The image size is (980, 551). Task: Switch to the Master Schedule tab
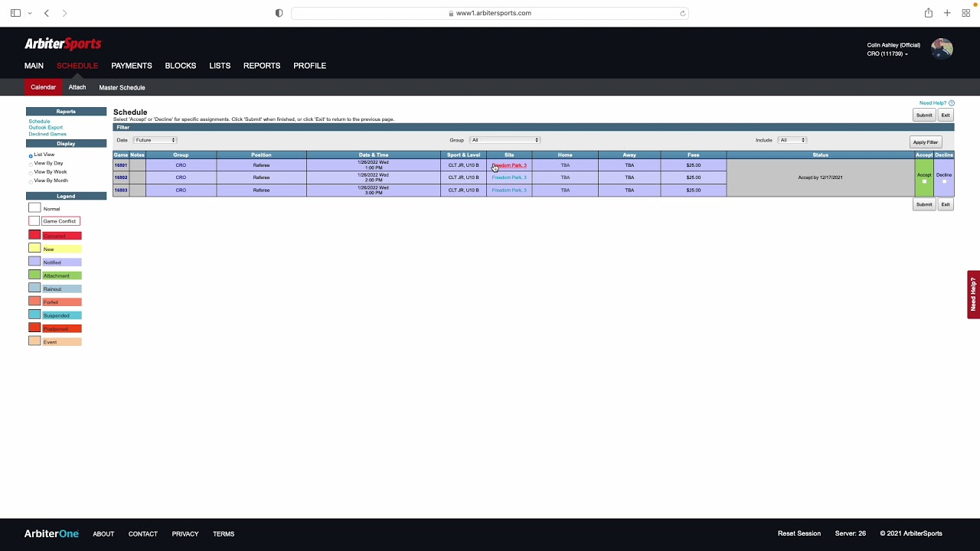point(122,87)
